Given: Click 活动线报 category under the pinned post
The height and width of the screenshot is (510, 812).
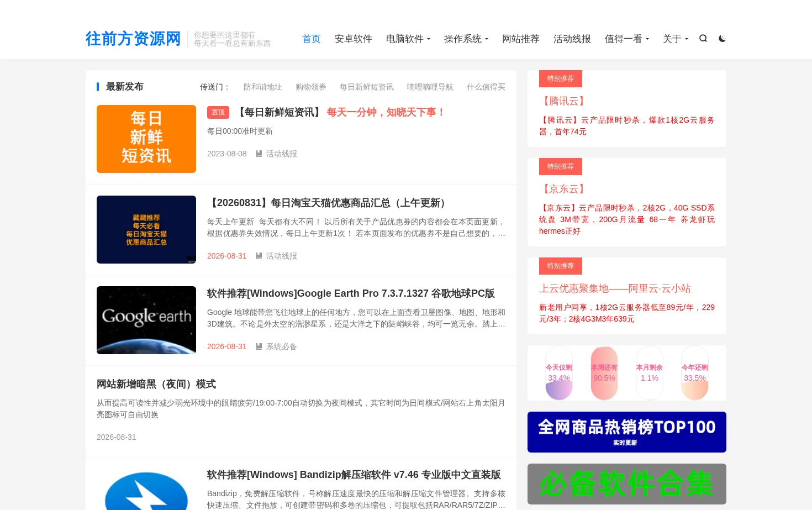Looking at the screenshot, I should pos(282,154).
